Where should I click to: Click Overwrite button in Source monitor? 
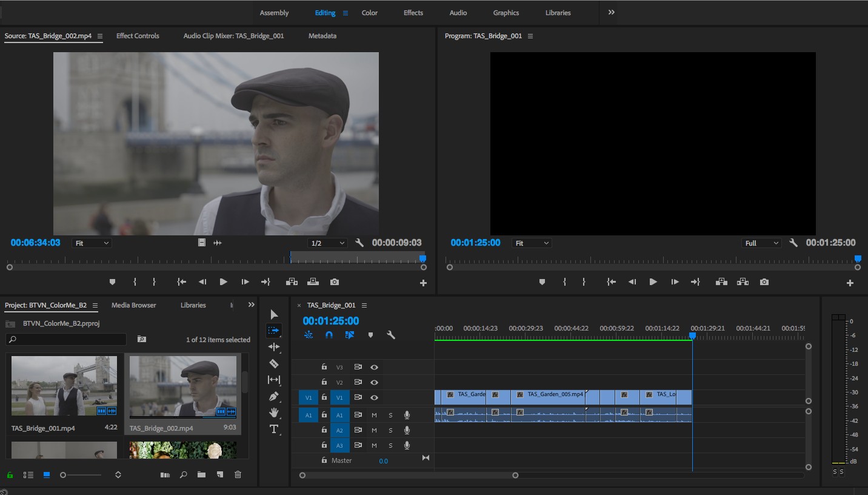pos(313,282)
